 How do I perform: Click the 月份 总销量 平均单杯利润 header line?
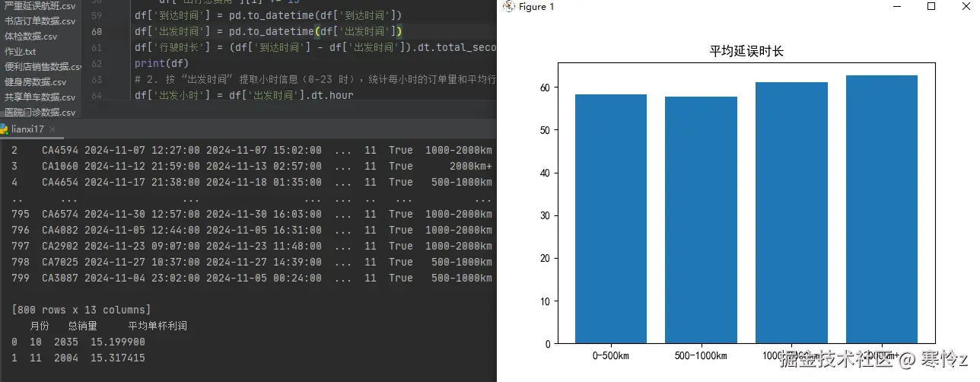(108, 326)
